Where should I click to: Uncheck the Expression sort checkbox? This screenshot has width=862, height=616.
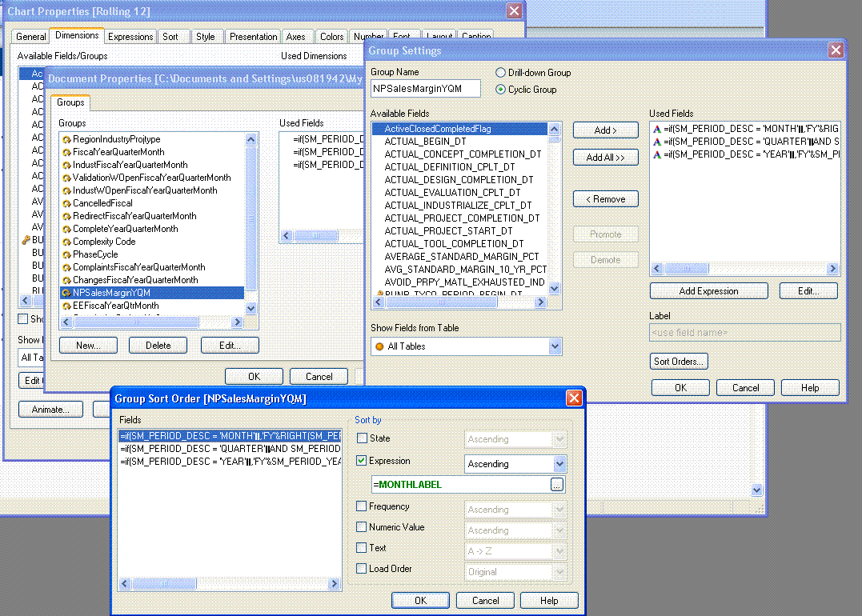point(361,461)
